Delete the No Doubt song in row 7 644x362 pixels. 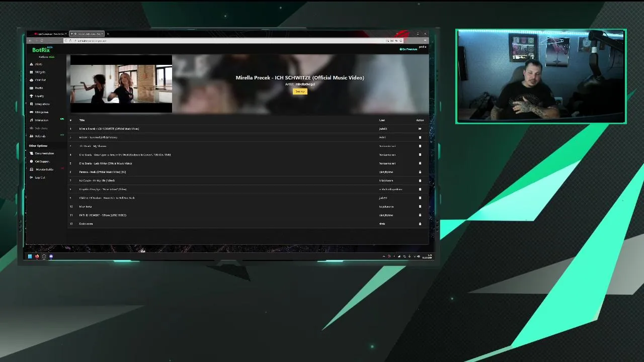pos(420,180)
